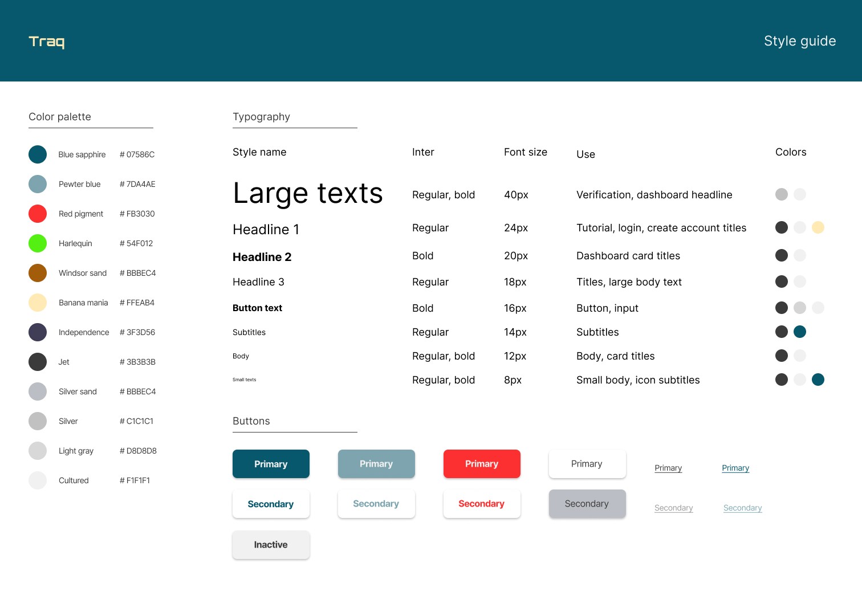Click the Font size column header
The image size is (862, 616).
(526, 152)
